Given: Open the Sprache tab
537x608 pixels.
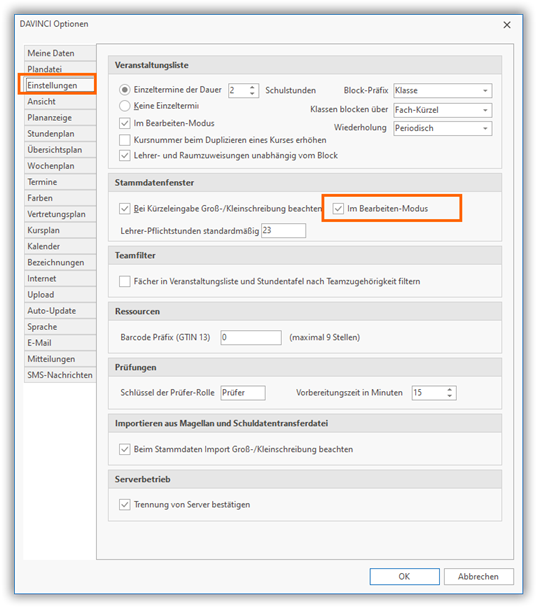Looking at the screenshot, I should click(60, 327).
